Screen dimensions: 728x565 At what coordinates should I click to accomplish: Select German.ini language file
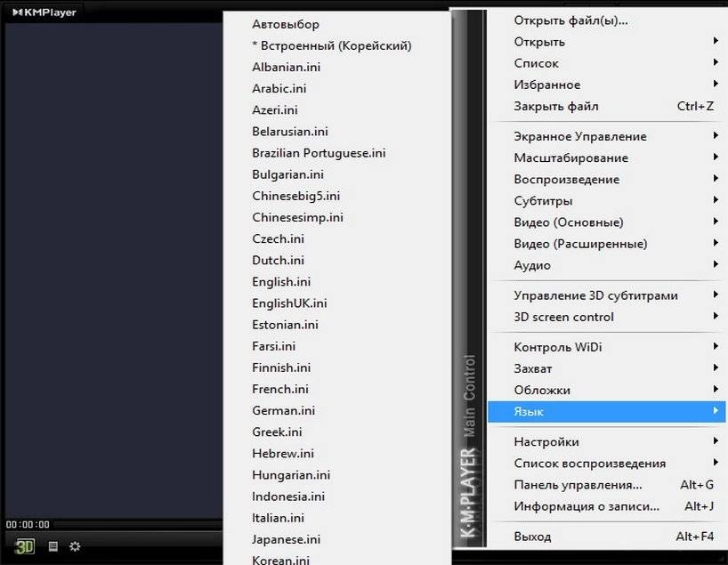pyautogui.click(x=337, y=410)
